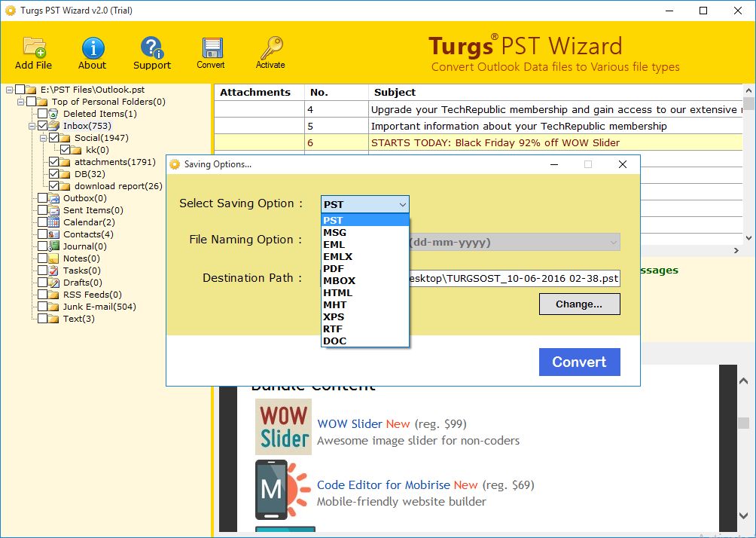Click the attachments folder icon
756x538 pixels.
coord(65,162)
